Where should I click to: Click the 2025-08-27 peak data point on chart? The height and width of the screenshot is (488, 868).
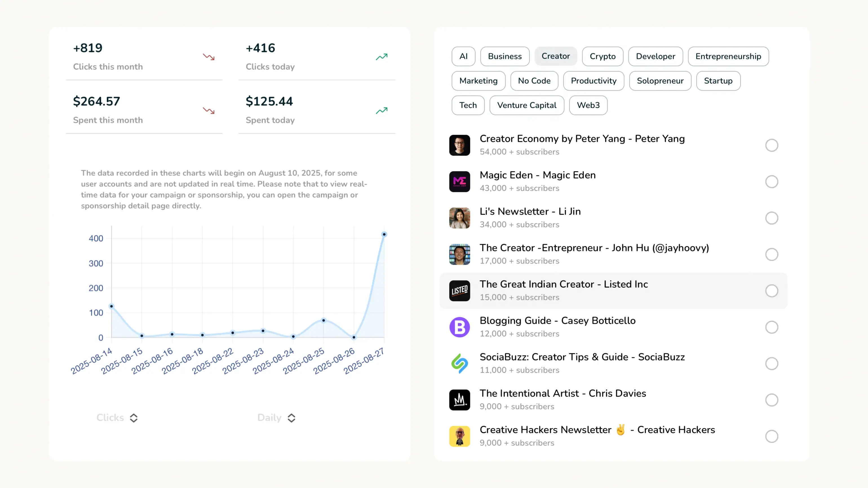(x=384, y=234)
